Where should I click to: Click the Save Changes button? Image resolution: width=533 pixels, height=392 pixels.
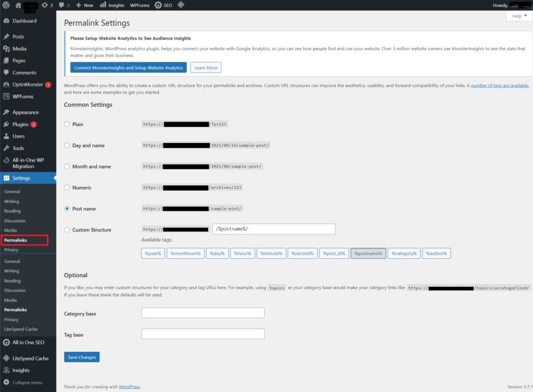[82, 357]
